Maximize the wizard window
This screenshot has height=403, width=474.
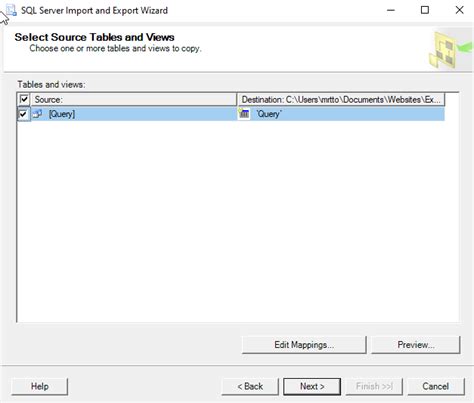[425, 10]
